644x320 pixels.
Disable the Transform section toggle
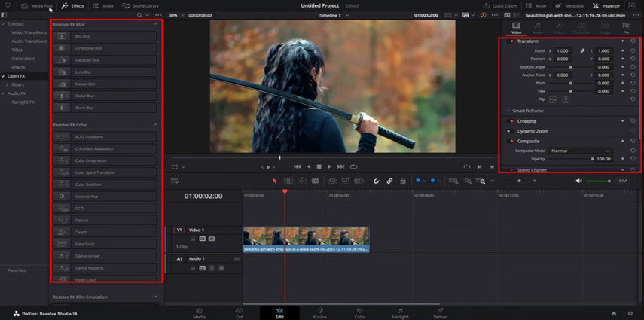[x=511, y=41]
